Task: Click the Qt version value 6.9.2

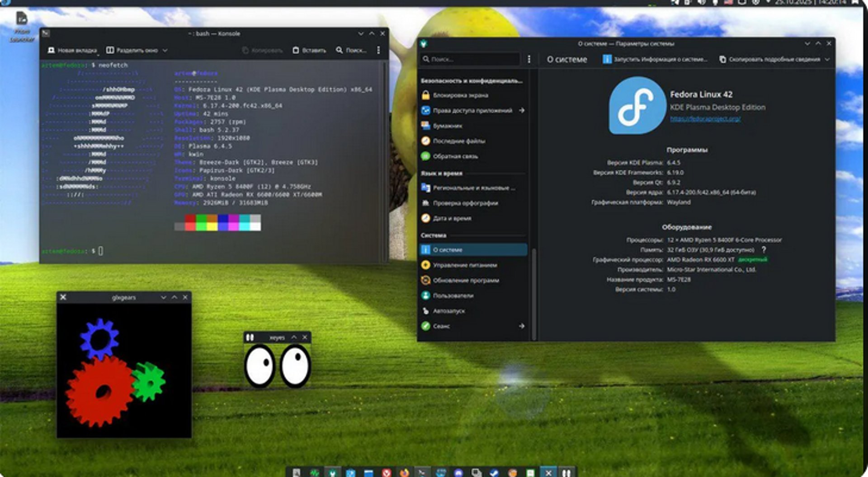Action: pos(674,182)
